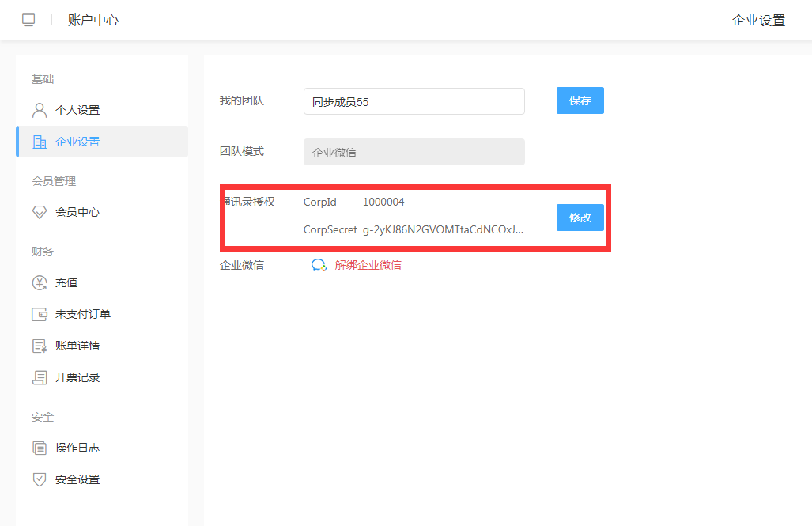
Task: Click the invoice icon for 开票记录
Action: click(x=40, y=377)
